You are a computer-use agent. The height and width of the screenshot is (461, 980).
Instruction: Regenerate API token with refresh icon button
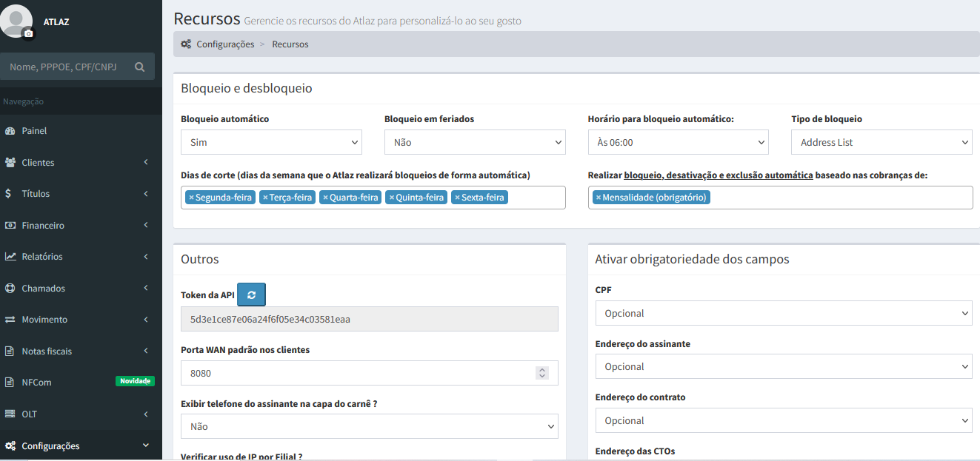251,295
